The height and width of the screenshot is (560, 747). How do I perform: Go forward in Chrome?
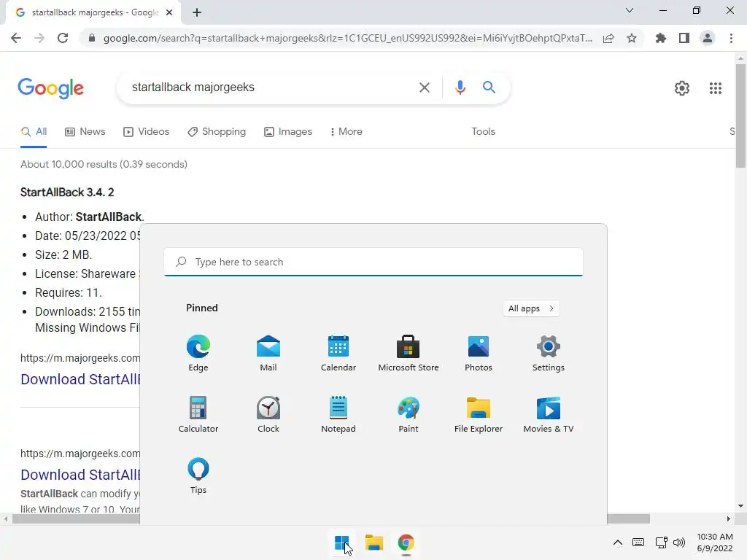(39, 38)
